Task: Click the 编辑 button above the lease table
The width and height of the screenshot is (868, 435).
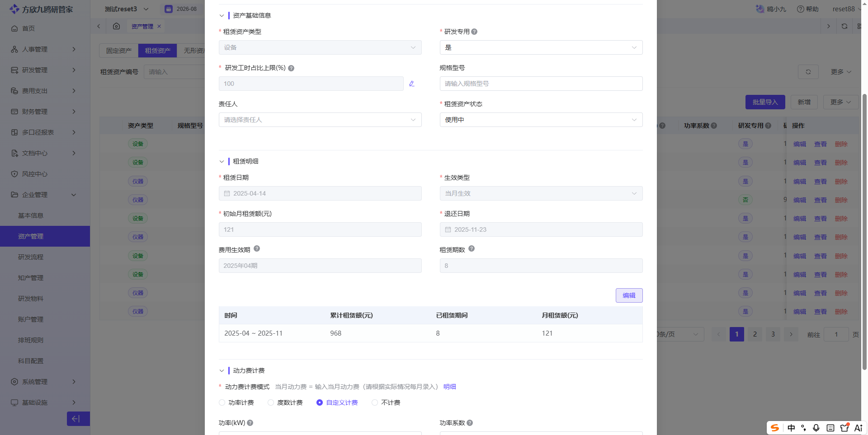Action: click(629, 295)
